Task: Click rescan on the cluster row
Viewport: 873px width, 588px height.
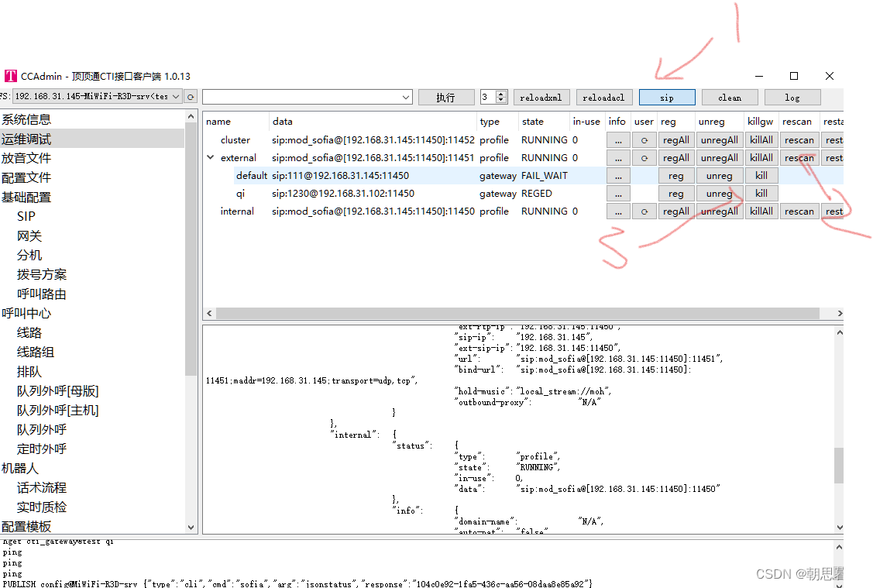Action: (799, 140)
